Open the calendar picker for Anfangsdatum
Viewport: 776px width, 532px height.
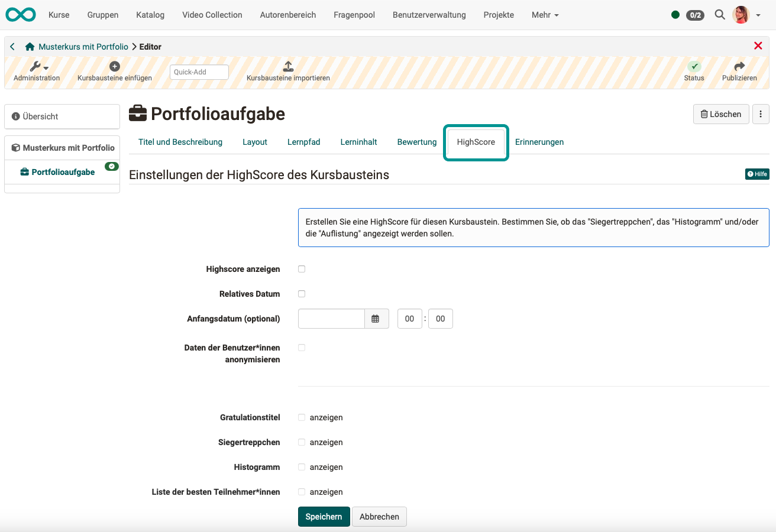[x=377, y=319]
